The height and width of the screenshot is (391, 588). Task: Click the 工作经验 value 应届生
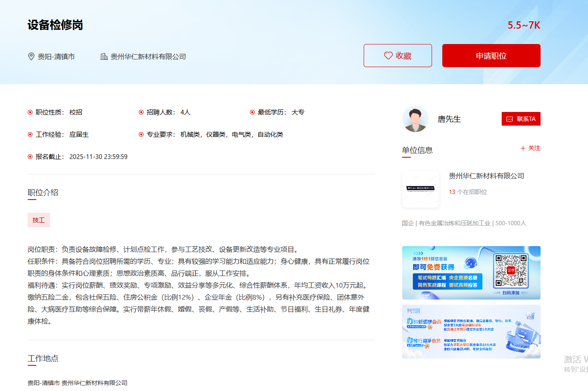pos(79,135)
